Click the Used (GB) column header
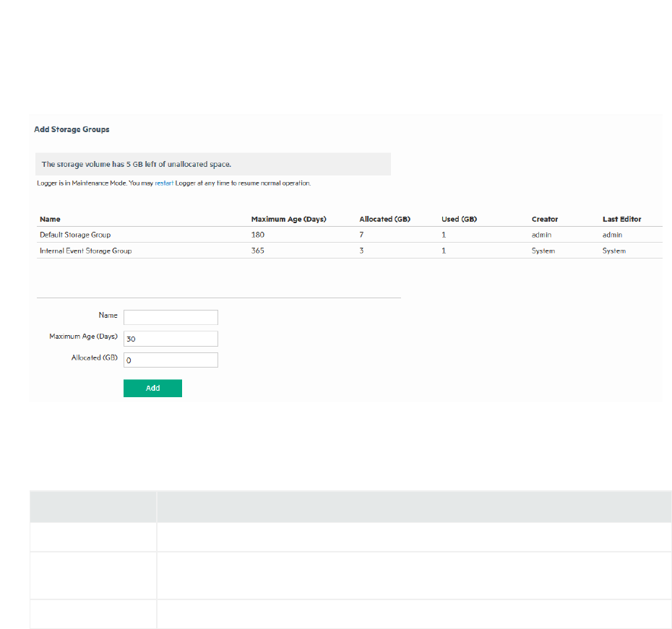 coord(460,219)
